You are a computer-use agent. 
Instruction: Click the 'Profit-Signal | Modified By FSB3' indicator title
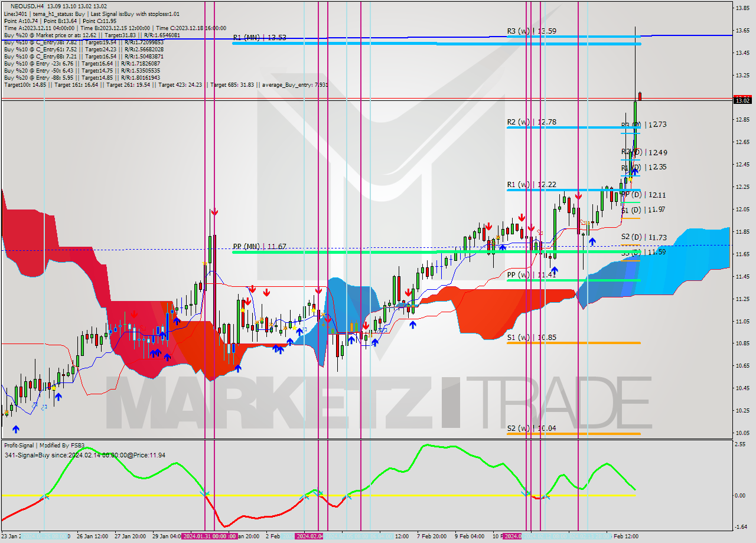44,445
